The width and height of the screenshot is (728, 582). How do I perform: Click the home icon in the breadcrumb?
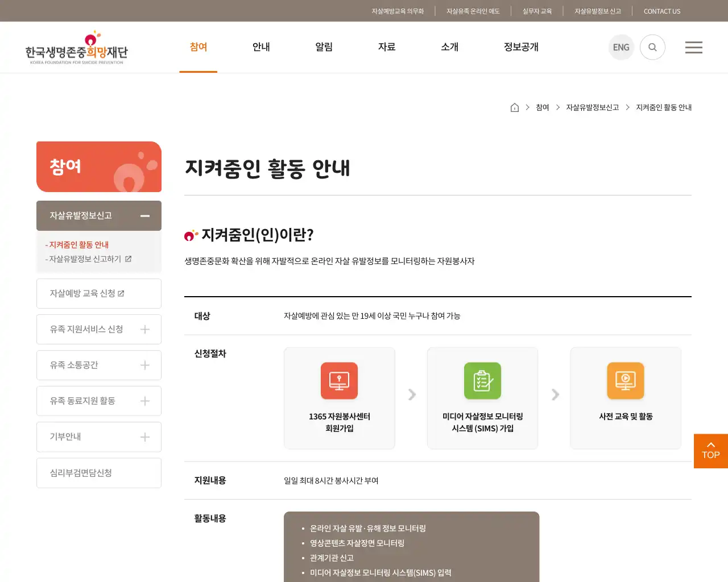[x=515, y=107]
